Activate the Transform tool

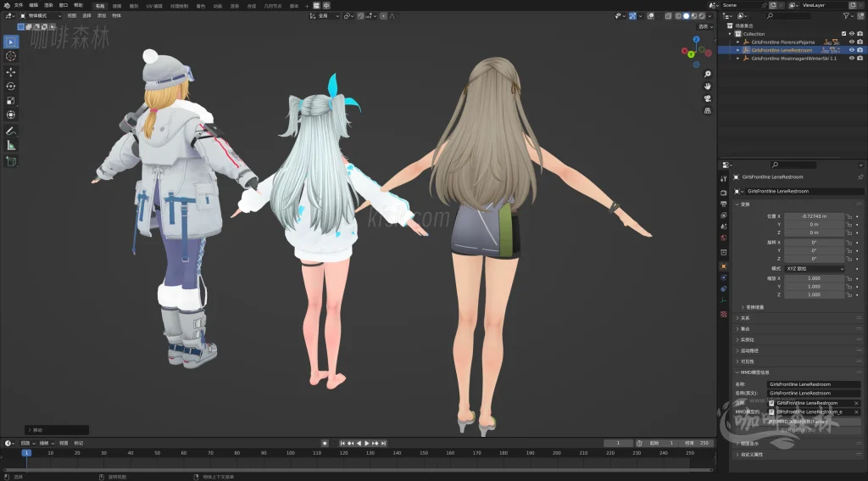tap(10, 115)
